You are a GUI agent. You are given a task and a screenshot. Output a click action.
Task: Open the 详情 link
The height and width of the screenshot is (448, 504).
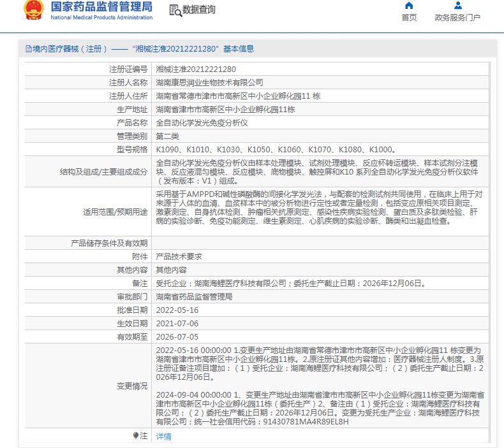pos(164,437)
